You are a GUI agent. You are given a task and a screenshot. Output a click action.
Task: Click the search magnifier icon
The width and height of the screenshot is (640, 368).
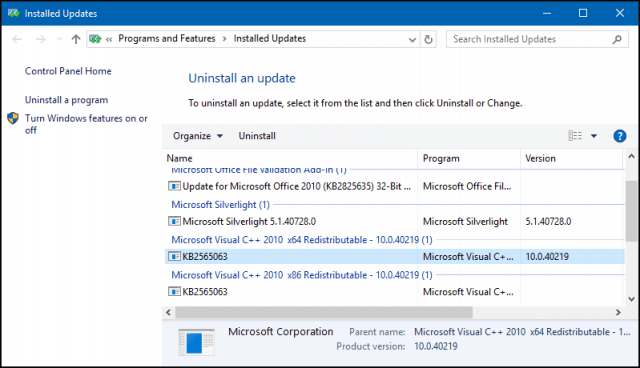coord(617,39)
